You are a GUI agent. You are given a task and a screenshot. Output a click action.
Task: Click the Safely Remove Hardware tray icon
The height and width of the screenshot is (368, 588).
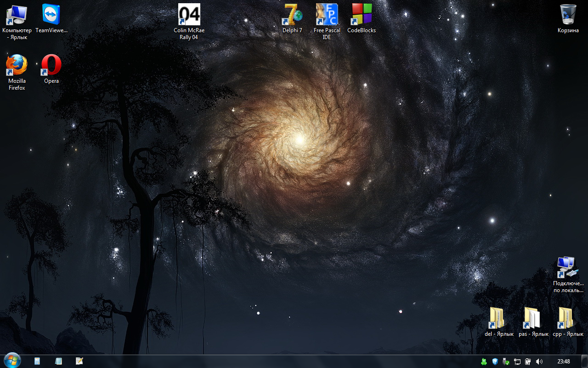(x=506, y=362)
